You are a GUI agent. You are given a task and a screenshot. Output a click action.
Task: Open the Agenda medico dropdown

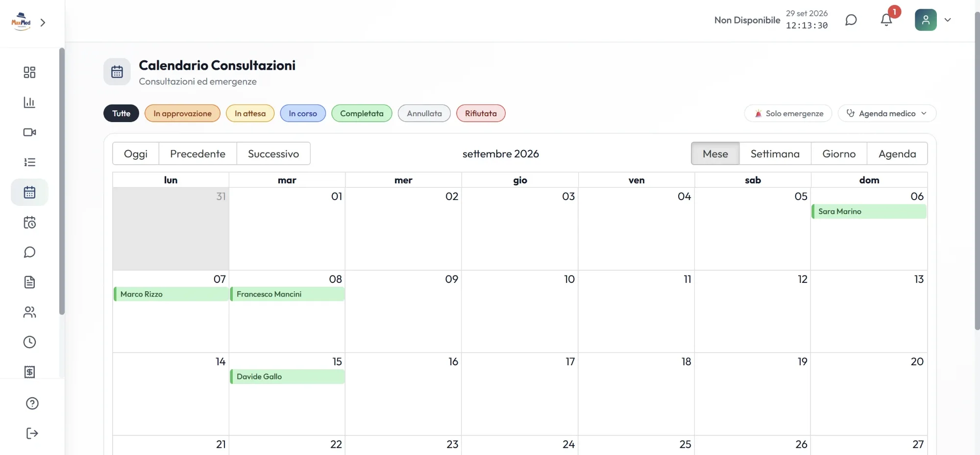[x=887, y=113]
